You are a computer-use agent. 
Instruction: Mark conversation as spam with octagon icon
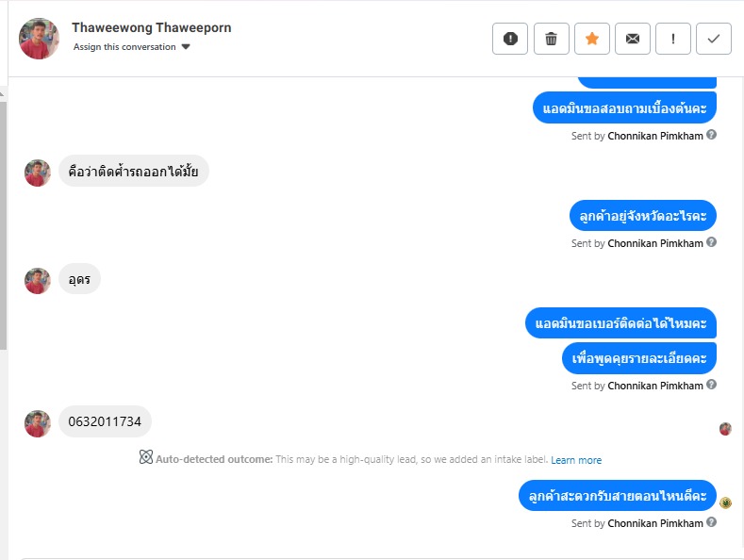pyautogui.click(x=510, y=39)
